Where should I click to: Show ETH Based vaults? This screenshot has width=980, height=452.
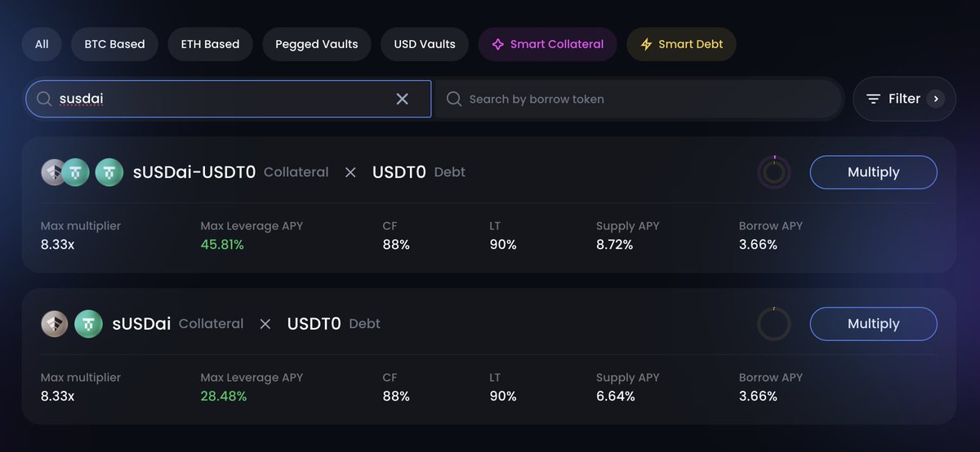210,44
